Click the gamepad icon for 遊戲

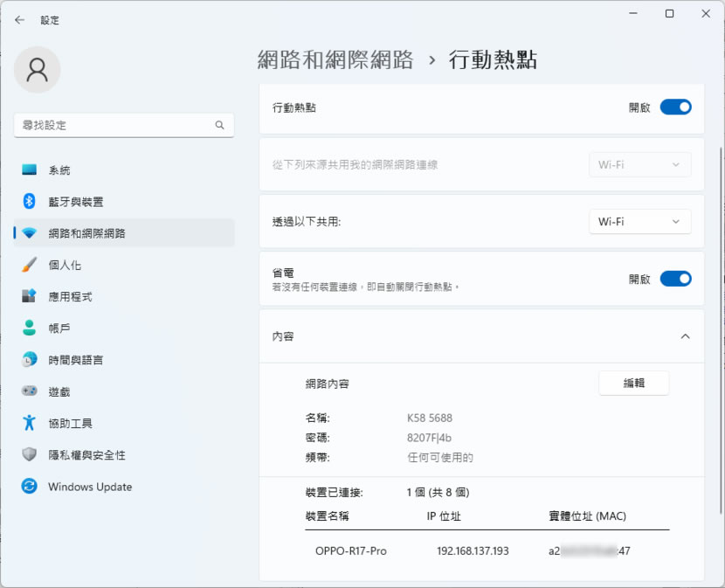click(29, 391)
